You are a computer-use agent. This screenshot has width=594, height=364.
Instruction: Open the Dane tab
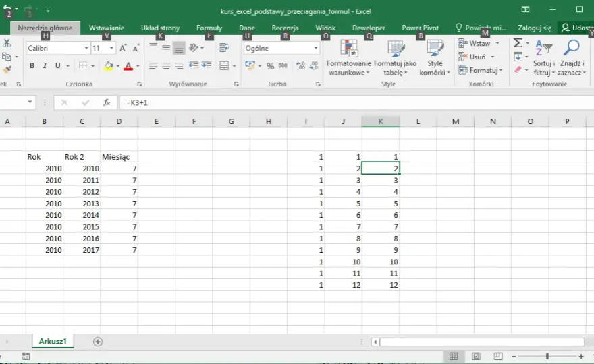tap(247, 28)
